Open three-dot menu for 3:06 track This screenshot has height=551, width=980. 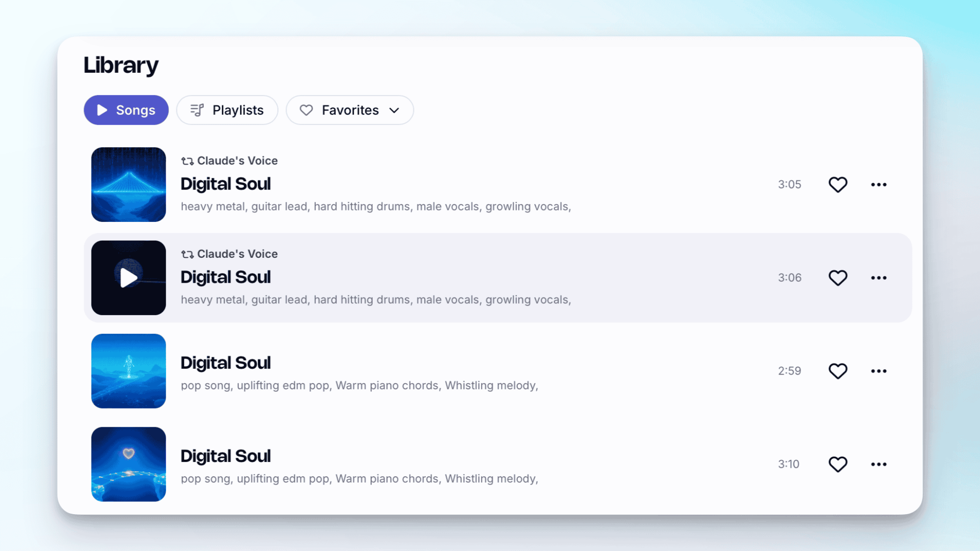click(x=879, y=278)
